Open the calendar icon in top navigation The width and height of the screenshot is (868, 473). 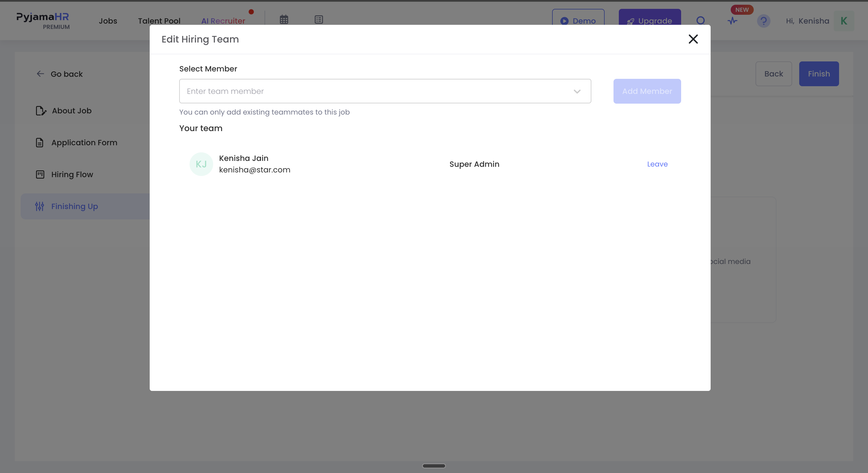(284, 19)
